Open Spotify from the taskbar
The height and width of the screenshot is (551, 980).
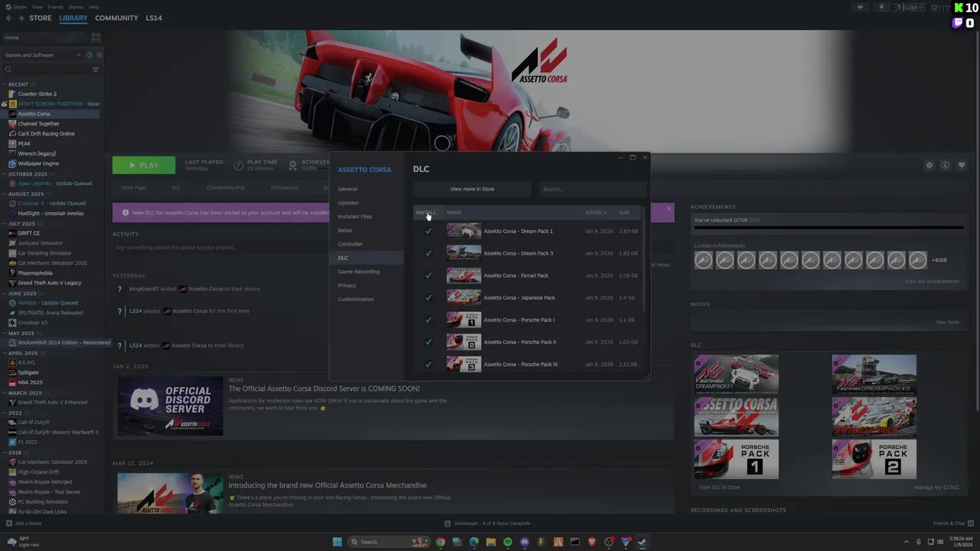(x=508, y=542)
